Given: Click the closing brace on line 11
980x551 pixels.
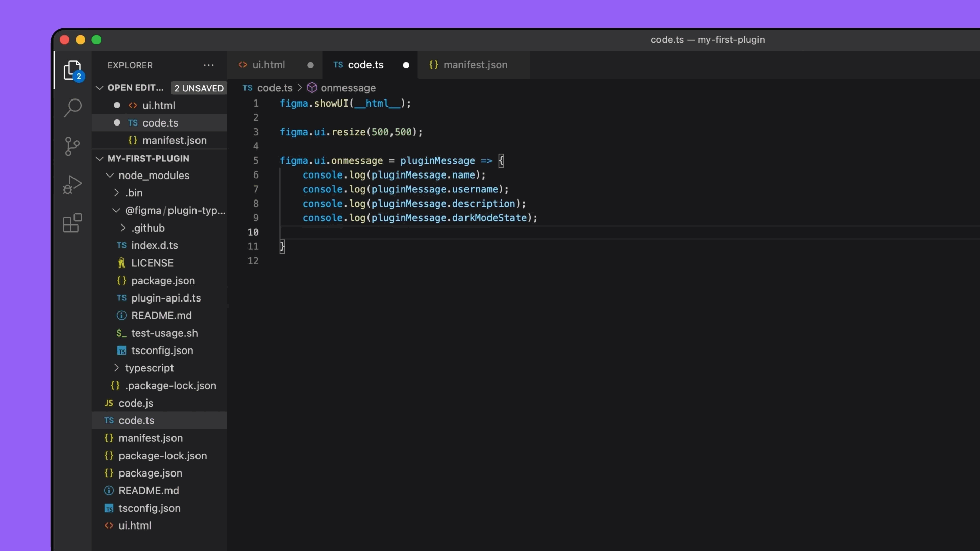Looking at the screenshot, I should click(x=282, y=246).
